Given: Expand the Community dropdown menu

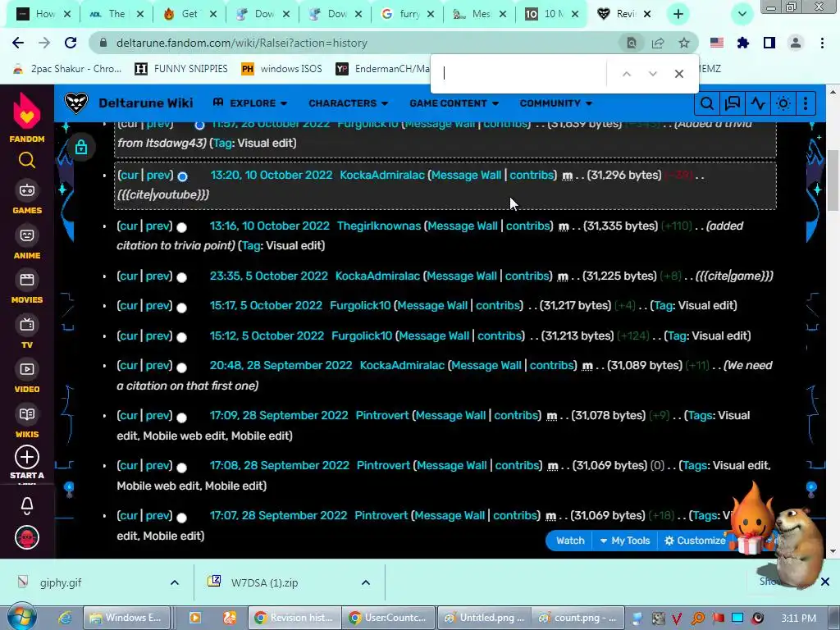Looking at the screenshot, I should pos(555,103).
